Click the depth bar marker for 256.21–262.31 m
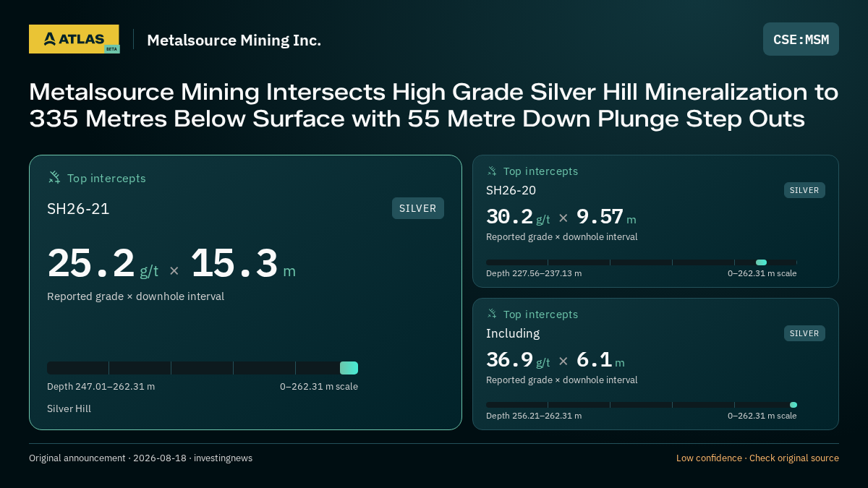This screenshot has width=868, height=488. [x=793, y=405]
